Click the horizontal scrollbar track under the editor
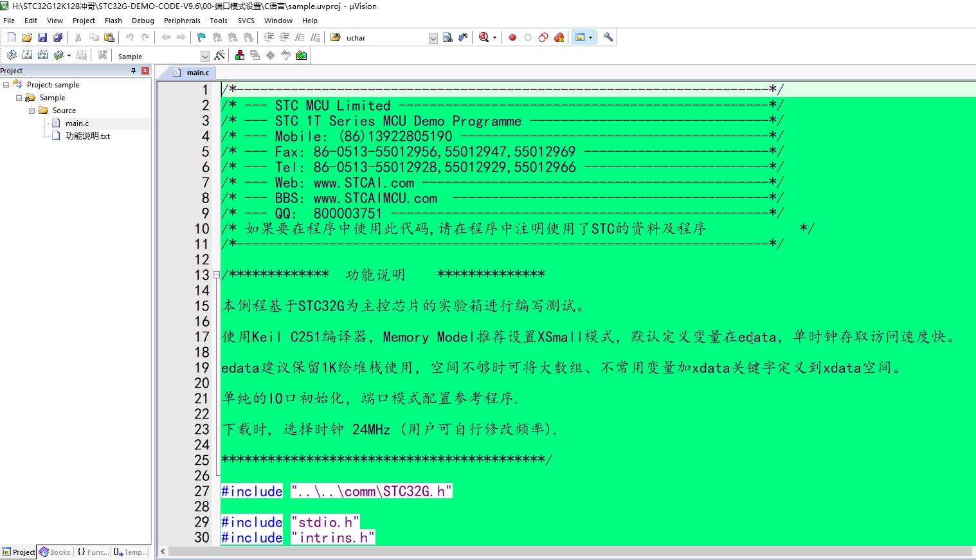 [570, 552]
